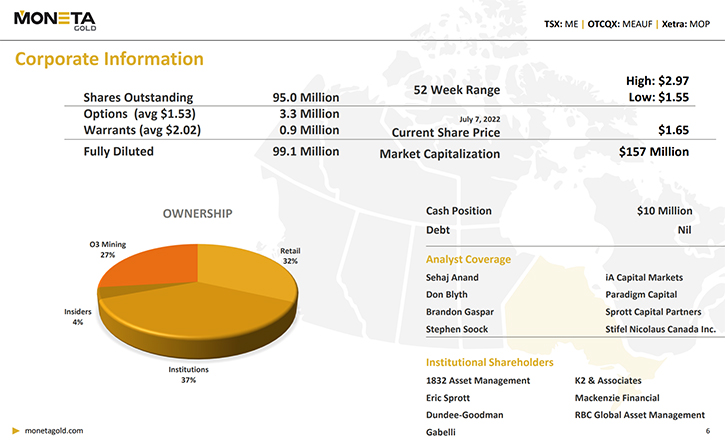
Task: Click 'Mackenzie Financial' shareholder
Action: point(617,398)
